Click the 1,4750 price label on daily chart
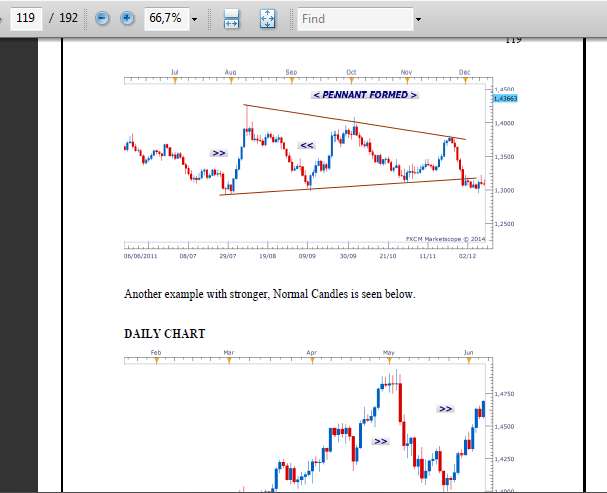 [505, 394]
